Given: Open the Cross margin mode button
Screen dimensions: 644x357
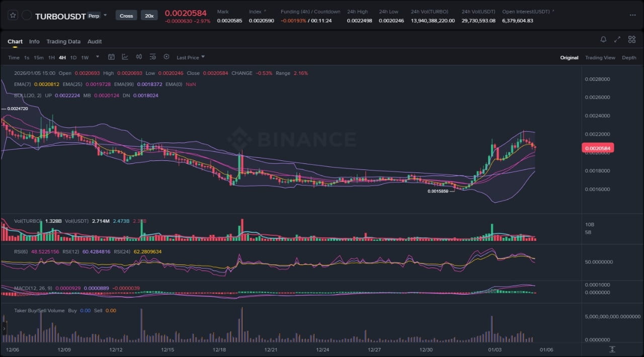Looking at the screenshot, I should click(126, 16).
